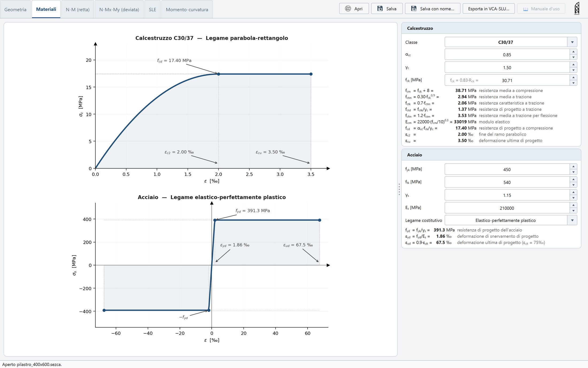Click the Es 210000 input field
The image size is (588, 368).
[507, 208]
